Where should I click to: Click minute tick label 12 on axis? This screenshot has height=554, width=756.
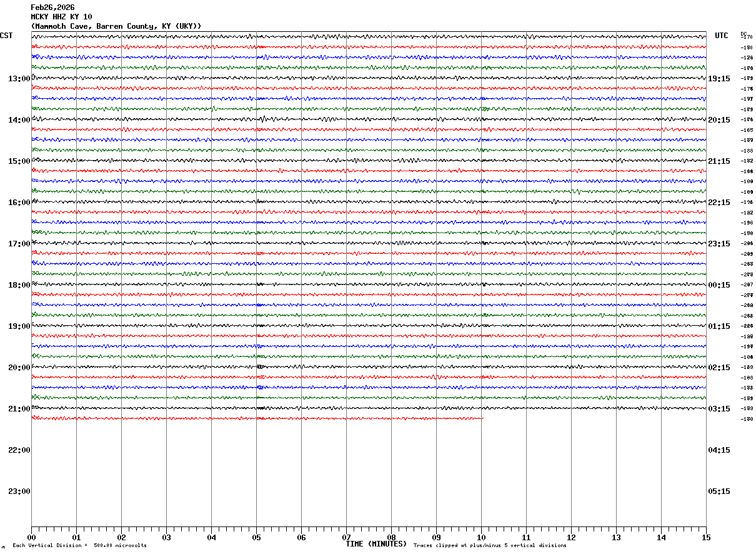click(x=571, y=537)
